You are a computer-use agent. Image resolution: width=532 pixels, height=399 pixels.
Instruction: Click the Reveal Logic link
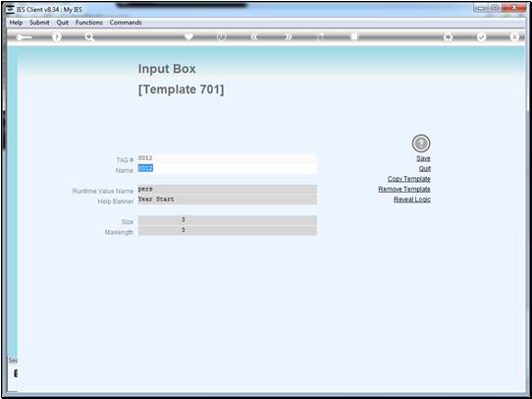[x=412, y=199]
